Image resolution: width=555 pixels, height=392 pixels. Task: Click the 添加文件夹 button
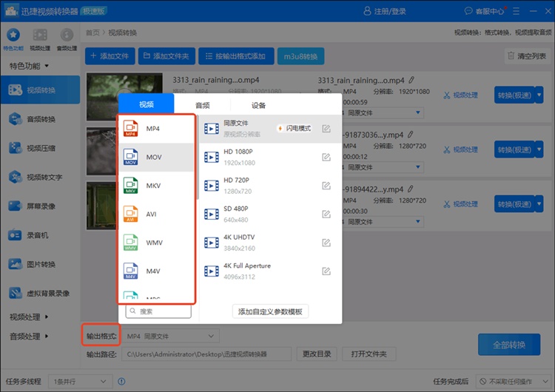(x=166, y=56)
